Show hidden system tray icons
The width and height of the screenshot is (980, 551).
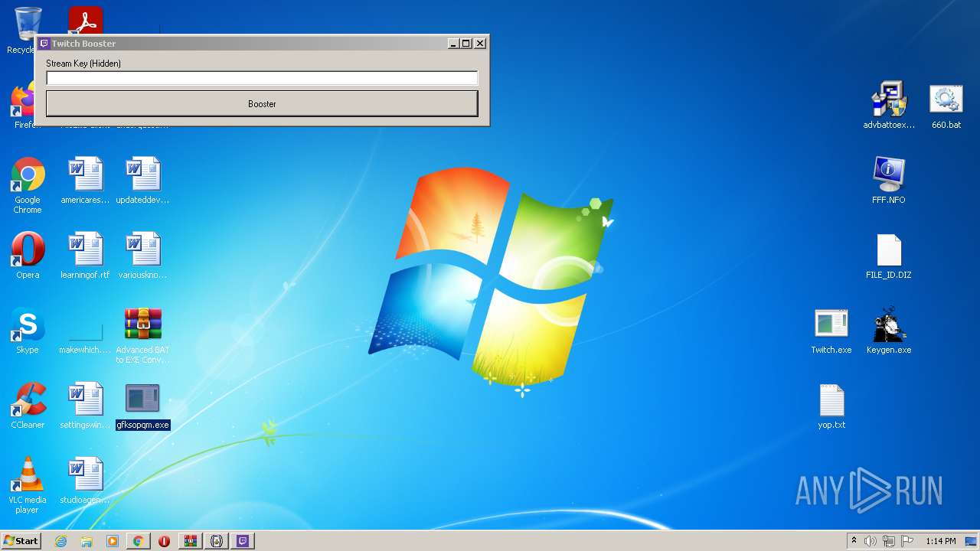click(854, 541)
